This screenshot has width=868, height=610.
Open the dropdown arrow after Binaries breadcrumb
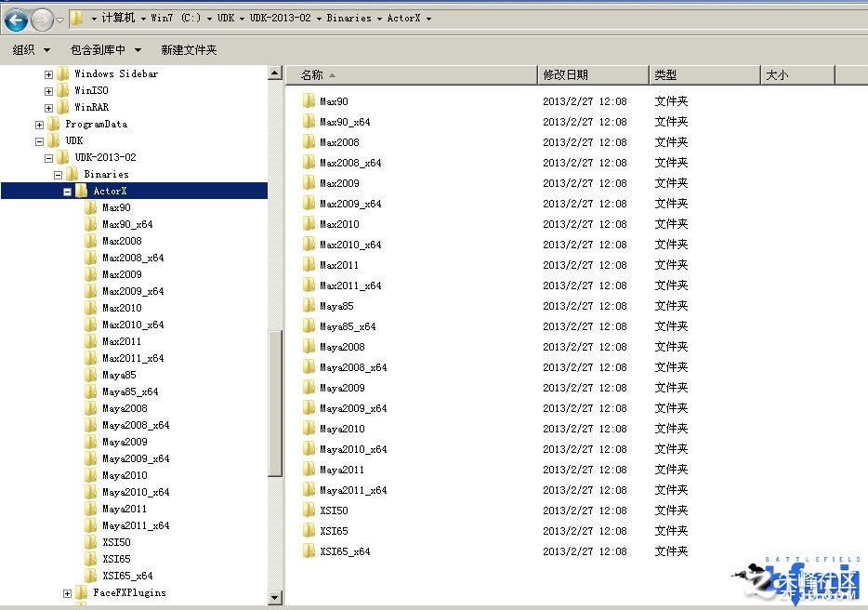pos(379,19)
